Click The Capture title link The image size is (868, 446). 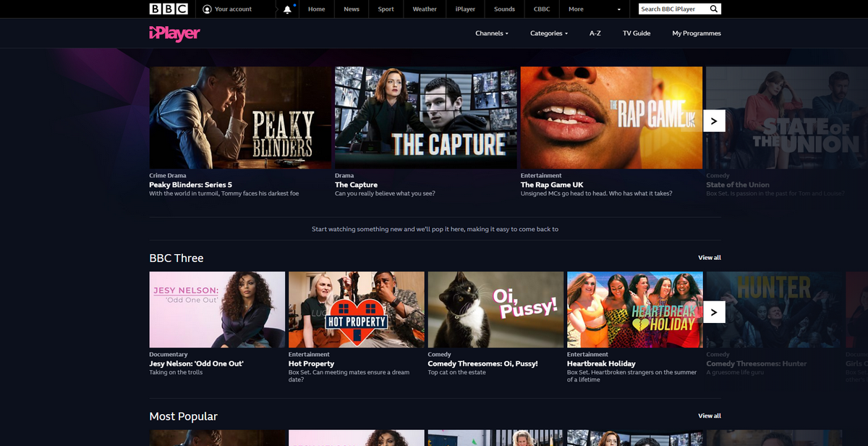(x=356, y=185)
